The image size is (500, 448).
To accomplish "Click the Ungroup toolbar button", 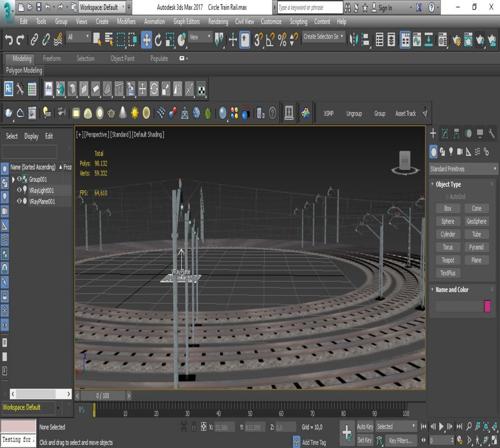I will [354, 113].
